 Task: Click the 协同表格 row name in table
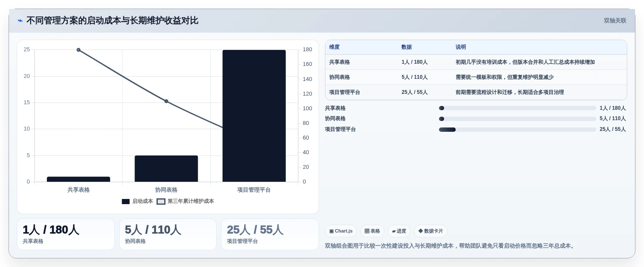[340, 77]
